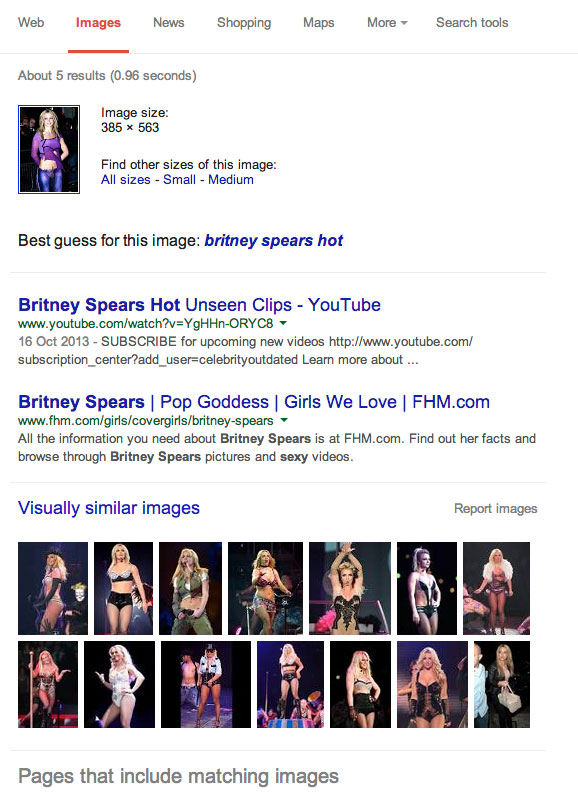This screenshot has width=578, height=793.
Task: Open the Unseen Clips YouTube result
Action: (199, 305)
